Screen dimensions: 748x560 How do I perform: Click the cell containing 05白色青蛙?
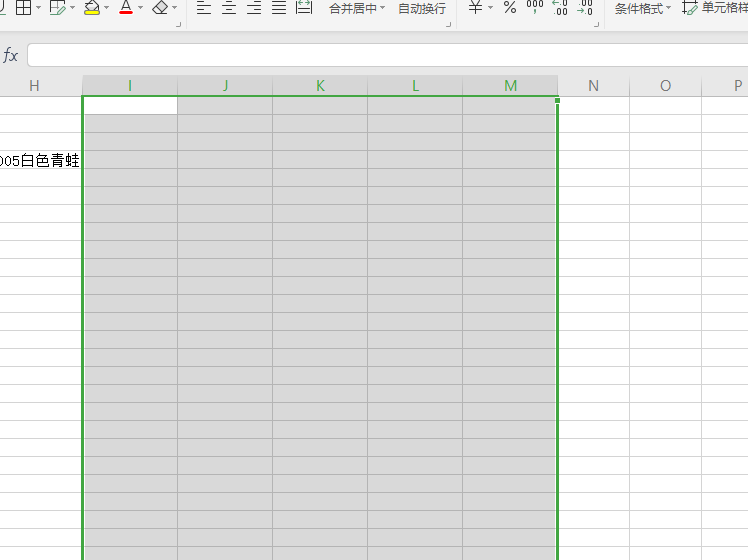coord(41,160)
